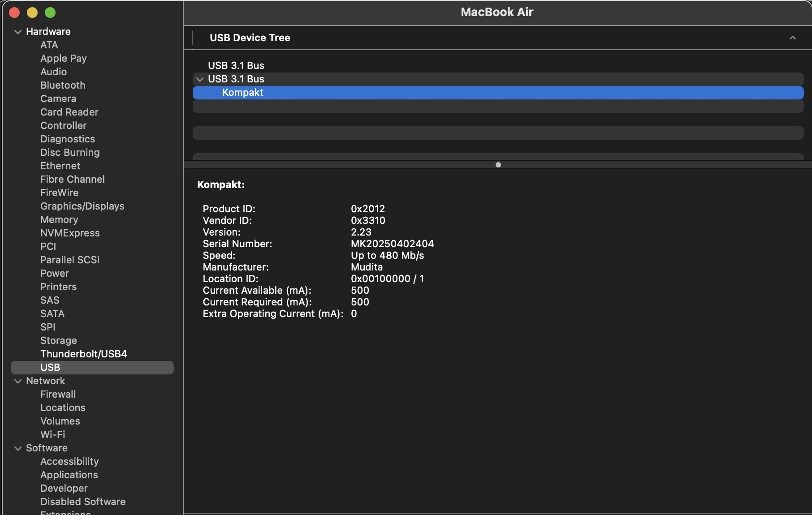Click the MacBook Air window title

pos(497,12)
